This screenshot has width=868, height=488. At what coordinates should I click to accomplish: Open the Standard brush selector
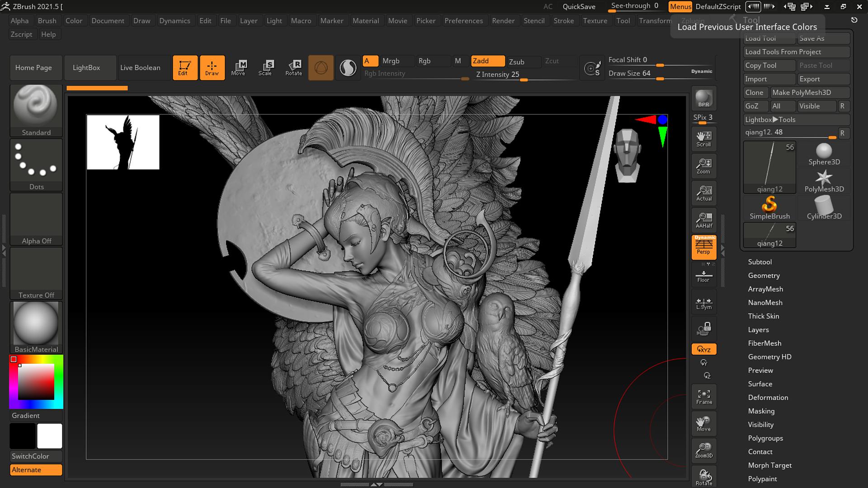coord(36,111)
